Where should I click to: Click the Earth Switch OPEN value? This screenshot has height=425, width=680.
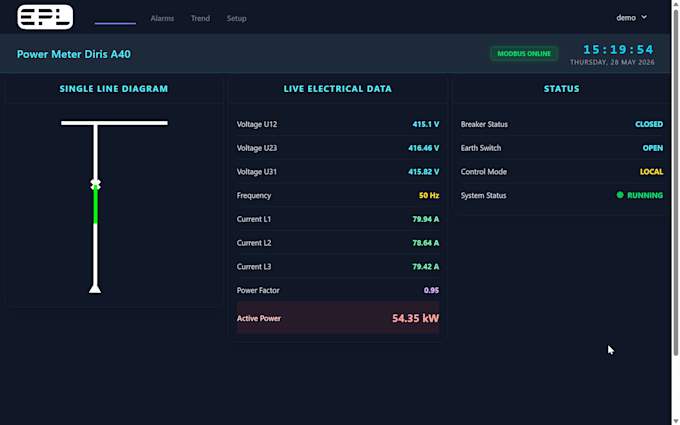(653, 148)
